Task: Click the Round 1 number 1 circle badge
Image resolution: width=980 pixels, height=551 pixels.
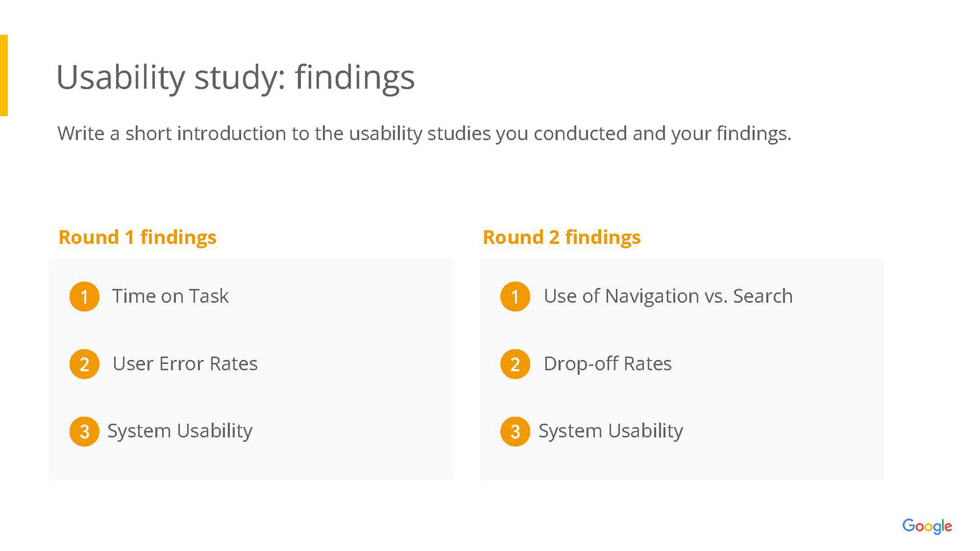Action: 84,296
